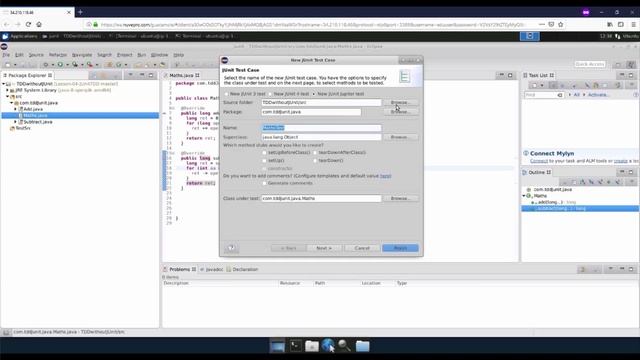
Task: Expand the Subtract.java file node
Action: pyautogui.click(x=16, y=122)
